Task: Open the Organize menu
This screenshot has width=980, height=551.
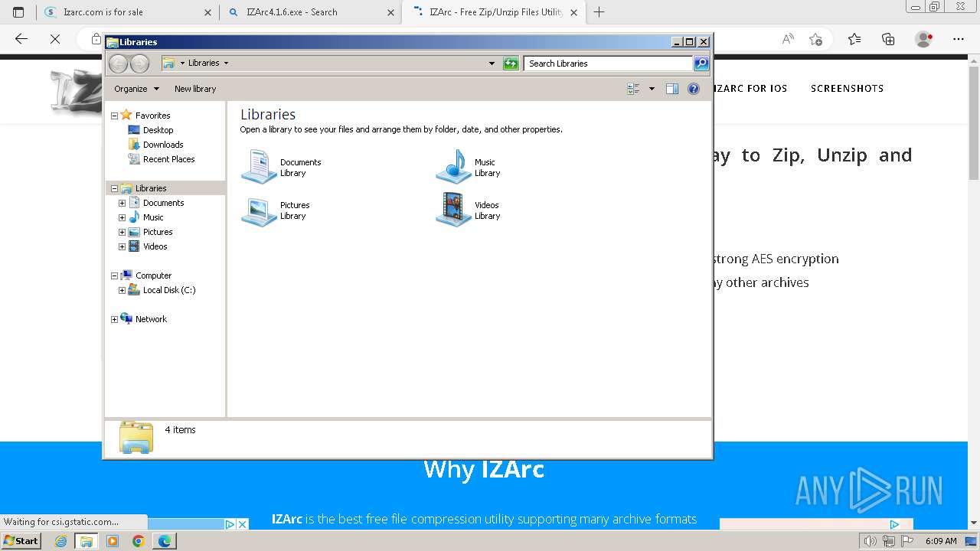Action: (136, 89)
